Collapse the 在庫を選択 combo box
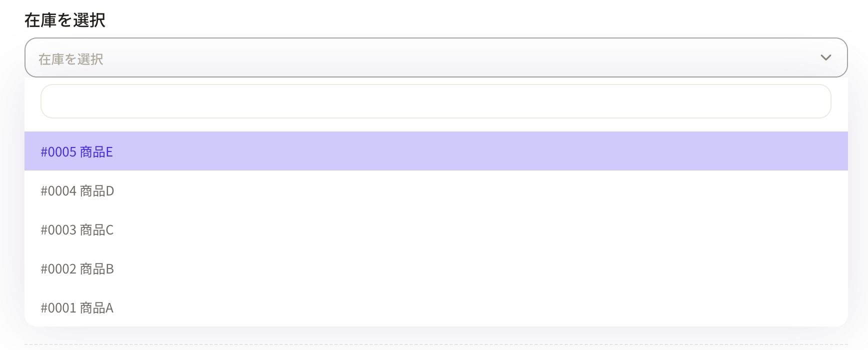The image size is (868, 350). [x=435, y=58]
